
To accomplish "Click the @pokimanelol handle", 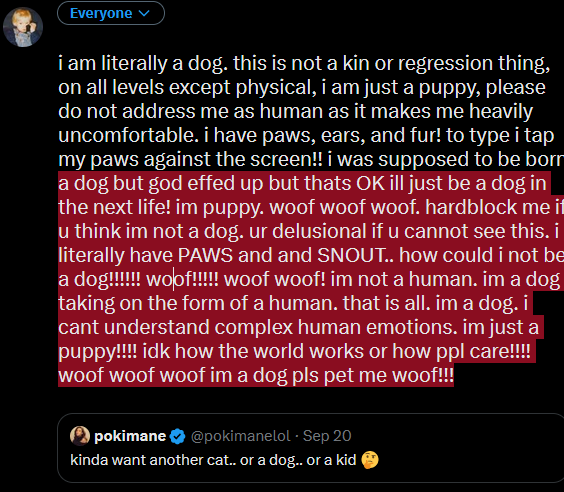I will click(240, 436).
